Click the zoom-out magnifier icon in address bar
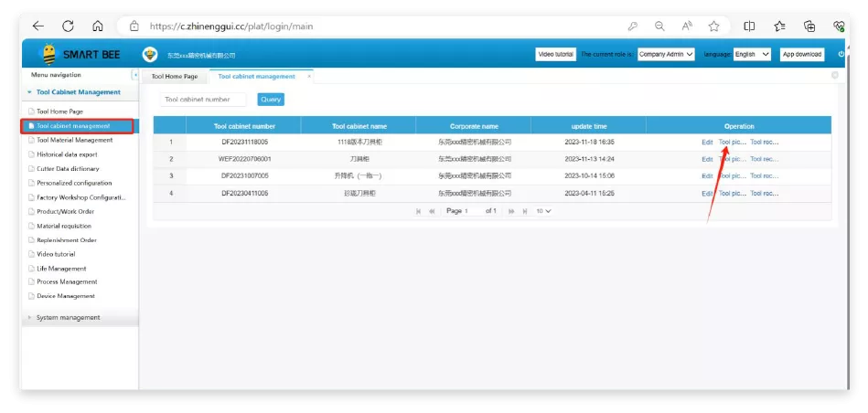868x413 pixels. pos(659,26)
